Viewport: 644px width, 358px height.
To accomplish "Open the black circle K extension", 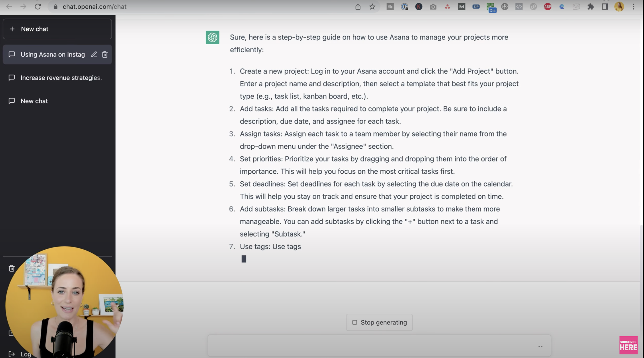I will (x=419, y=7).
